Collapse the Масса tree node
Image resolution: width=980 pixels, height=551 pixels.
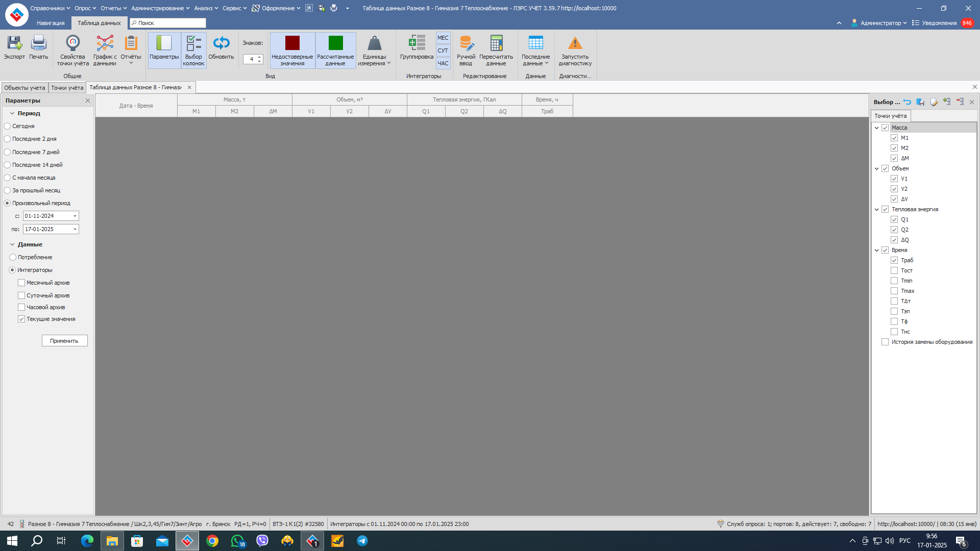877,128
